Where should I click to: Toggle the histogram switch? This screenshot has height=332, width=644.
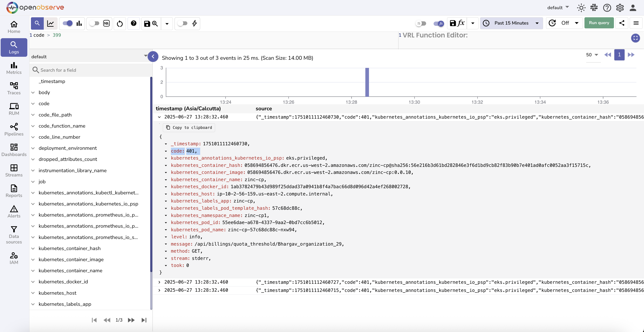[67, 23]
